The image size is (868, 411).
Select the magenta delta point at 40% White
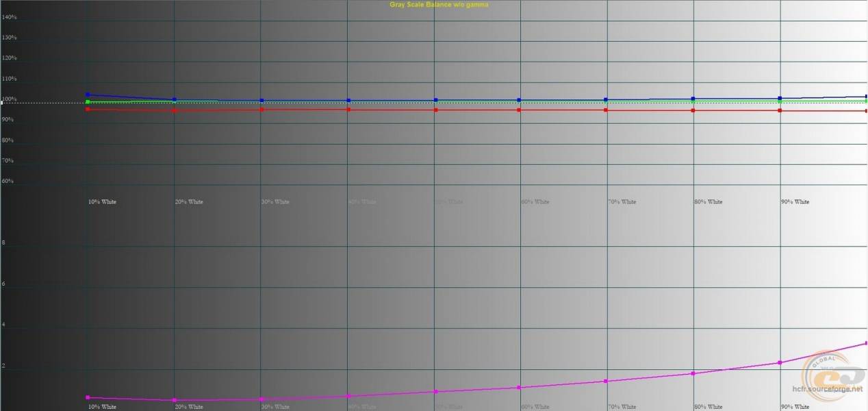point(348,396)
